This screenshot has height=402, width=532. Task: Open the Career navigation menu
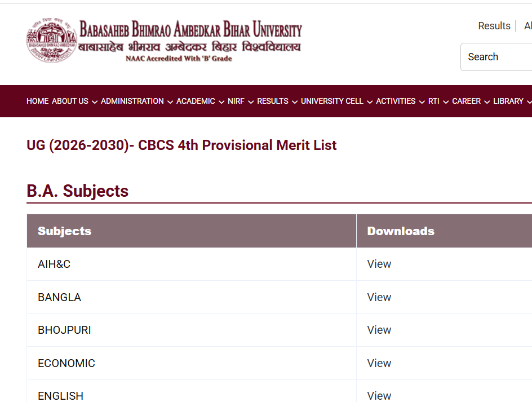(x=466, y=101)
